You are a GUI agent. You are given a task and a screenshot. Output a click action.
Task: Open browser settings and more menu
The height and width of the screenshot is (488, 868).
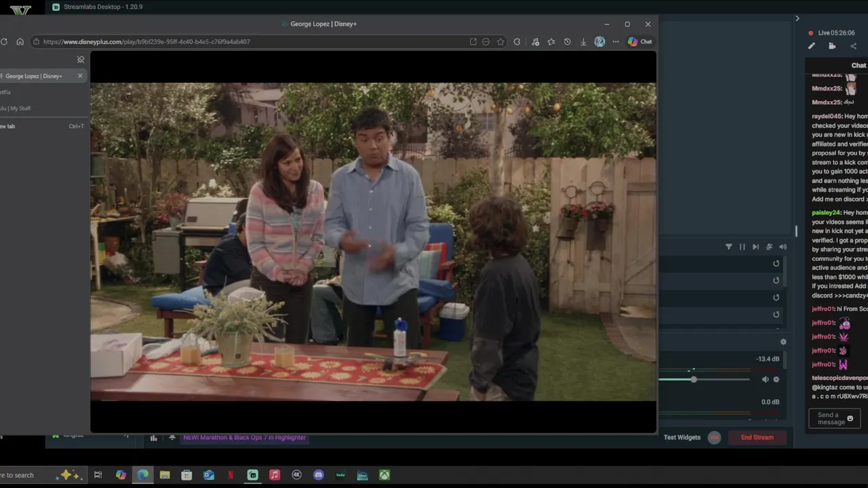(x=616, y=41)
